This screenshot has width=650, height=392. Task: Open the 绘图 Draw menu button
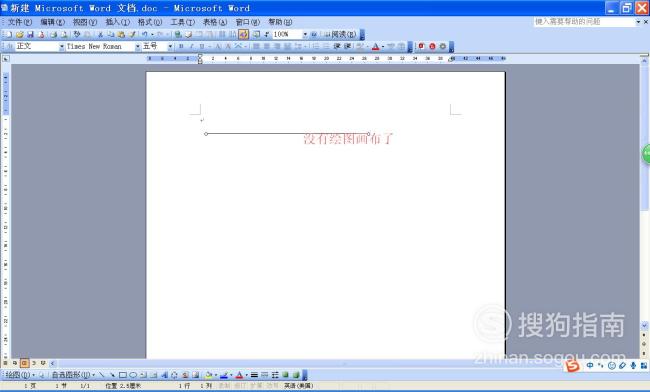(19, 375)
